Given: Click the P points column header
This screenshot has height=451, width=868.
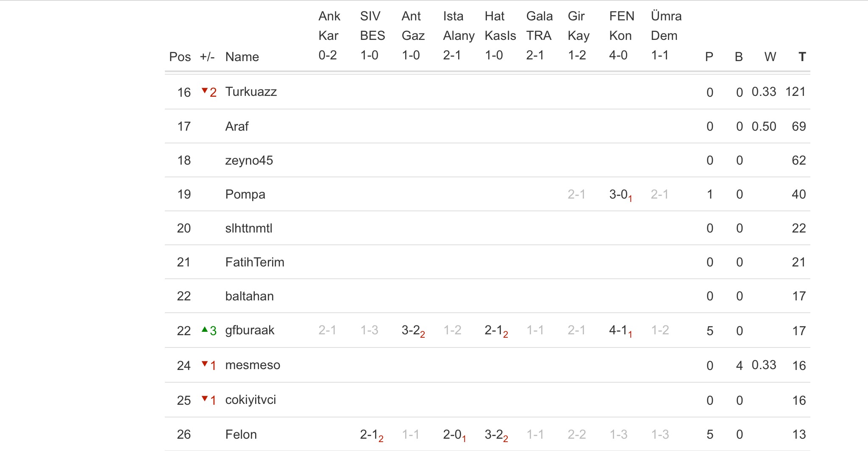Looking at the screenshot, I should [709, 57].
